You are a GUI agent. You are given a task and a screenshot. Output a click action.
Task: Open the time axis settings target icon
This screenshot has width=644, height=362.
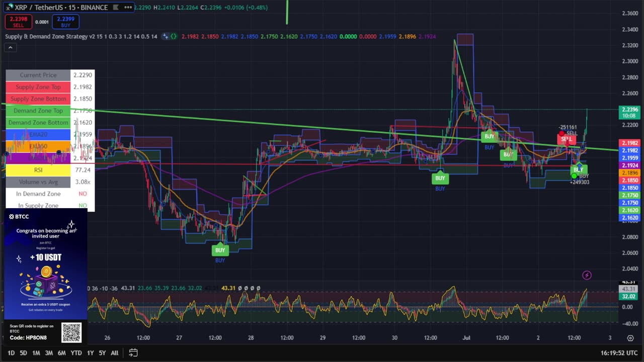pos(630,338)
